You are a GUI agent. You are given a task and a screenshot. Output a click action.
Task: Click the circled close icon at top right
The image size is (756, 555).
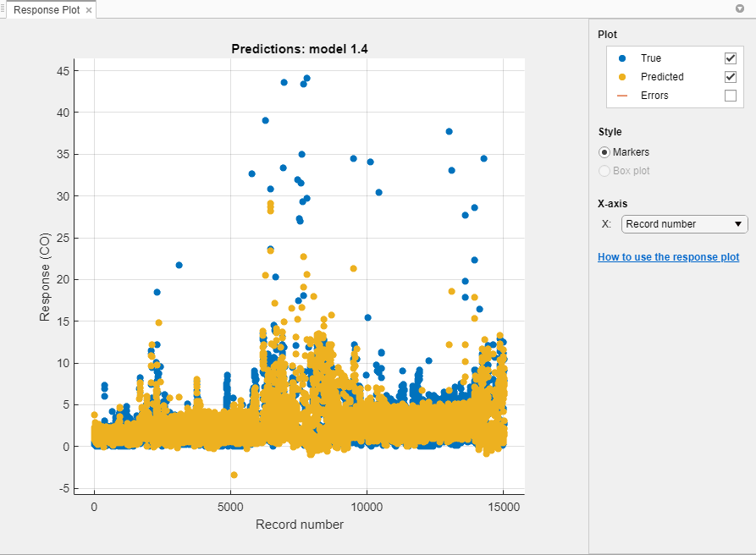coord(741,8)
